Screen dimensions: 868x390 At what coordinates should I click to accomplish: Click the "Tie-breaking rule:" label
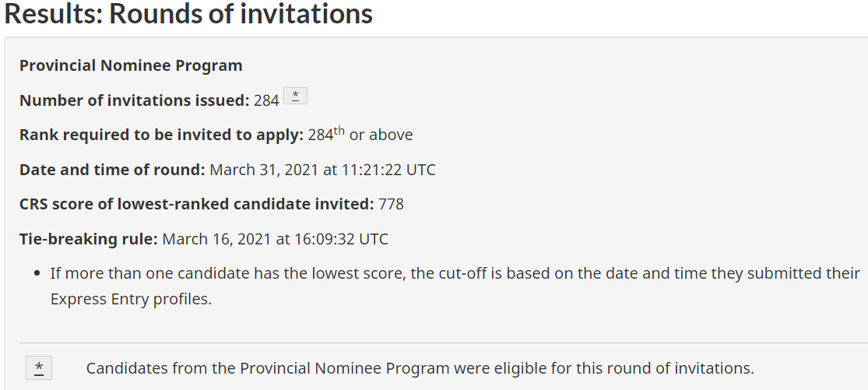pos(89,239)
